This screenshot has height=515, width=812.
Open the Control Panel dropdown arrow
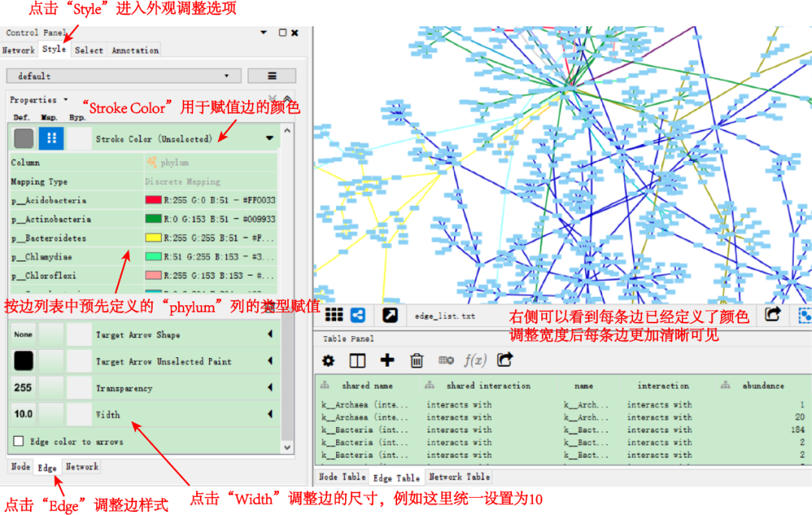pos(264,32)
